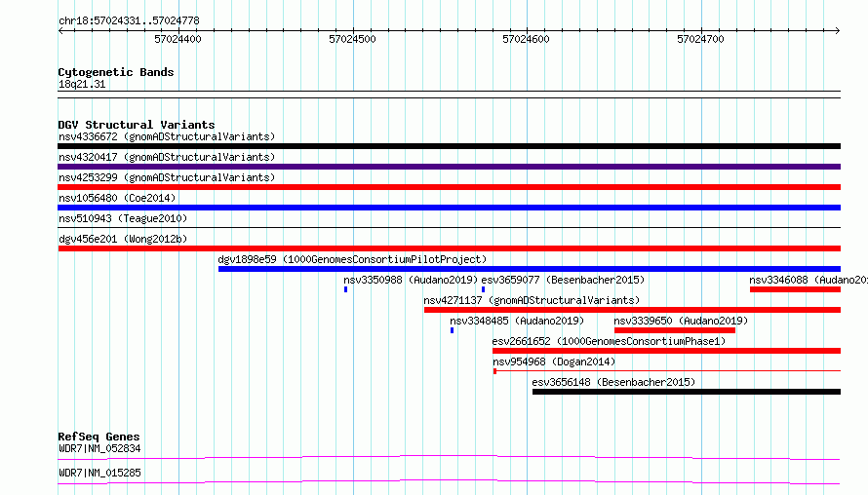This screenshot has height=495, width=868.
Task: Select the DGV Structural Variants track title
Action: 137,125
